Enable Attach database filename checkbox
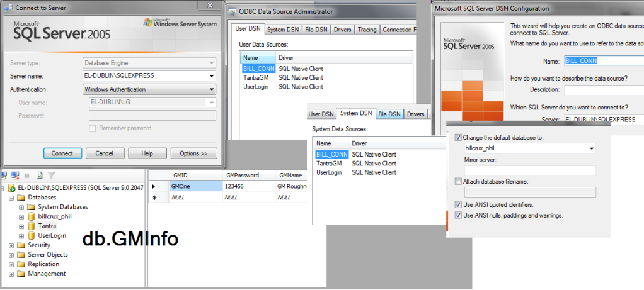This screenshot has width=644, height=290. click(x=458, y=182)
